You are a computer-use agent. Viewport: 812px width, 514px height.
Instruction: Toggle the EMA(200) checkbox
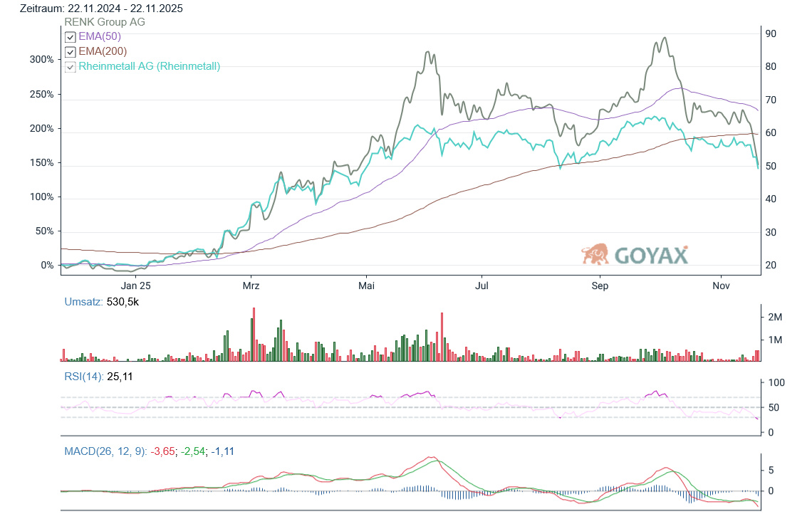coord(70,52)
